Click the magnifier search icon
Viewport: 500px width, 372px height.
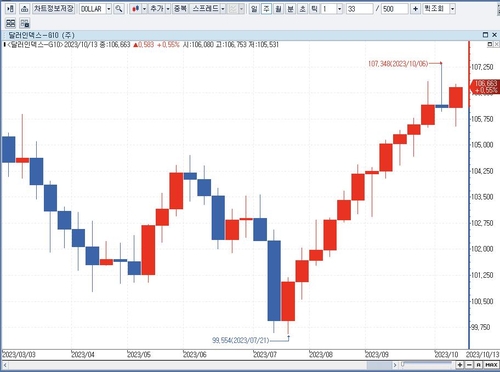119,9
